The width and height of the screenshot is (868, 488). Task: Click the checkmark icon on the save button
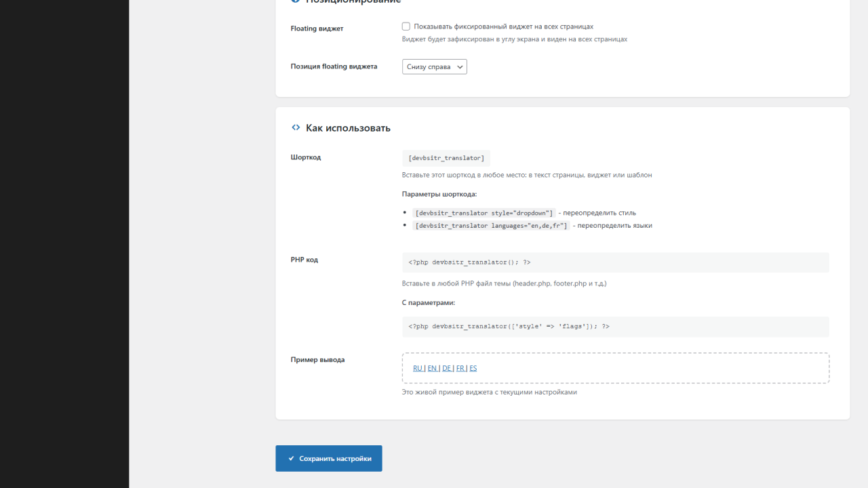[291, 459]
